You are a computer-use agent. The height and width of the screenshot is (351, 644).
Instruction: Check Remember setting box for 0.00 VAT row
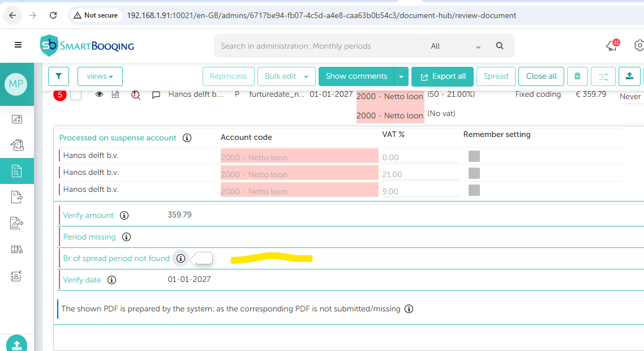474,157
